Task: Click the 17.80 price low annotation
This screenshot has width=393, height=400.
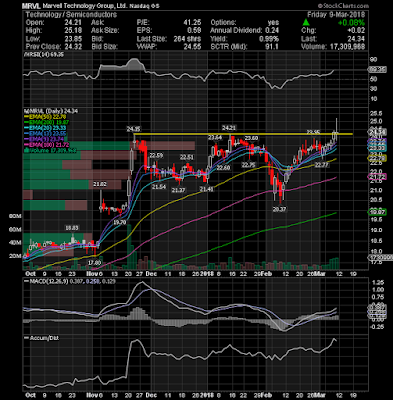Action: point(94,263)
